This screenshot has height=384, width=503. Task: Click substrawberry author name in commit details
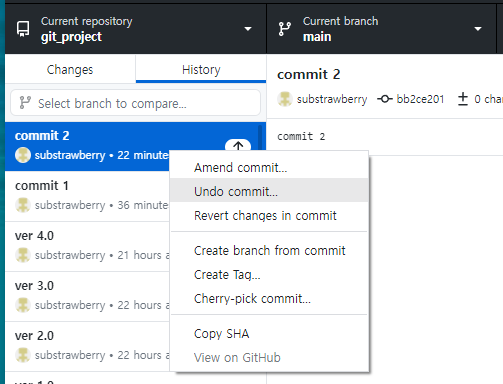coord(332,99)
